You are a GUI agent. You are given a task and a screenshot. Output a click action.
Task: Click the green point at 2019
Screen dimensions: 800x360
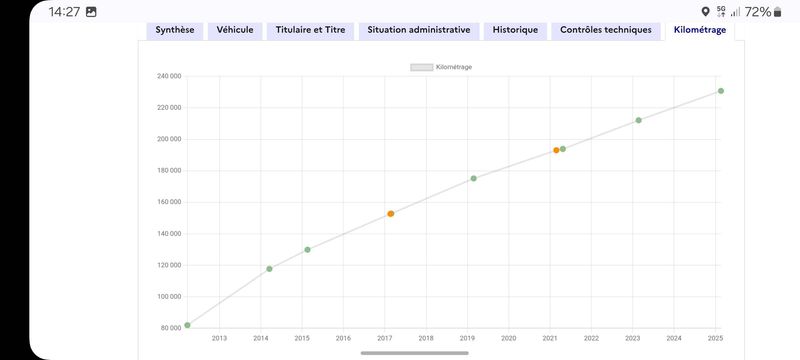tap(473, 178)
